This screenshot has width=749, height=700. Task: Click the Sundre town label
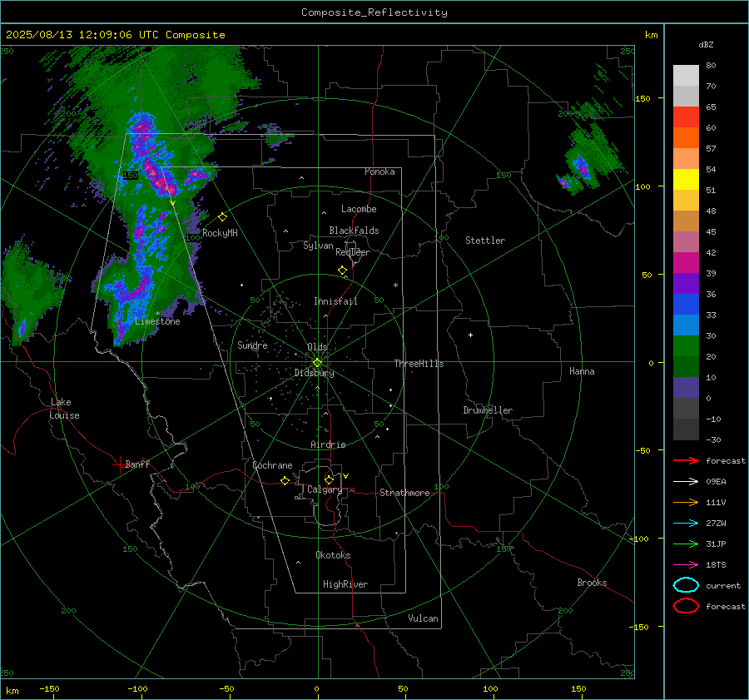(252, 345)
